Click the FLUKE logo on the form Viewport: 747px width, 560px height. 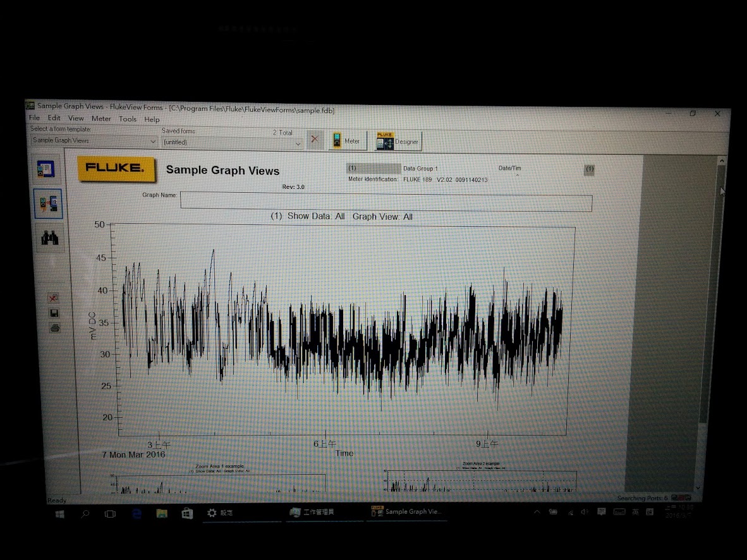117,168
